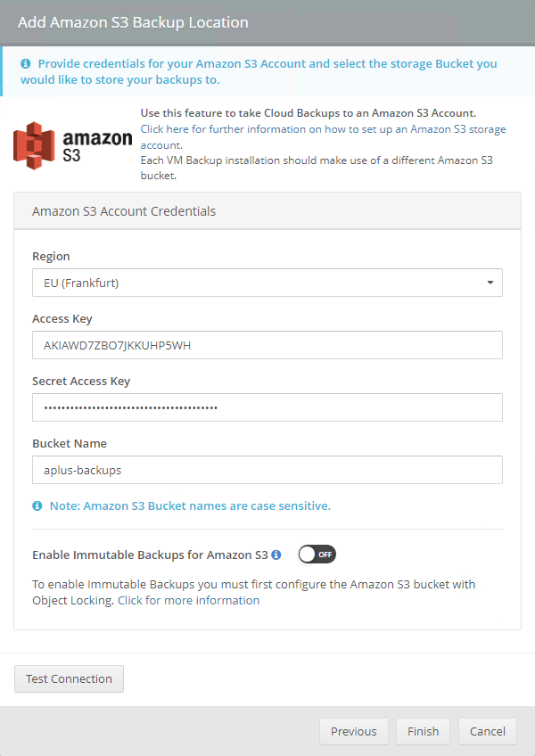
Task: Click the Test Connection button
Action: pos(69,678)
